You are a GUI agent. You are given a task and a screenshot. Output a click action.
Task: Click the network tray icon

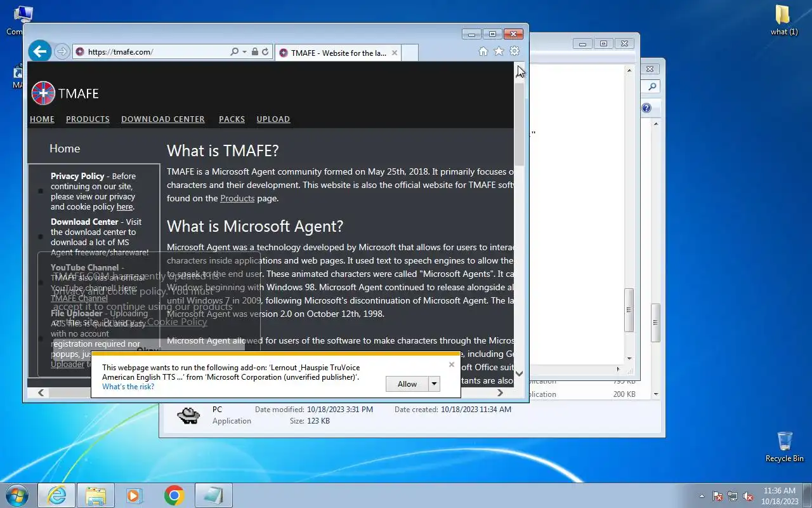point(733,496)
